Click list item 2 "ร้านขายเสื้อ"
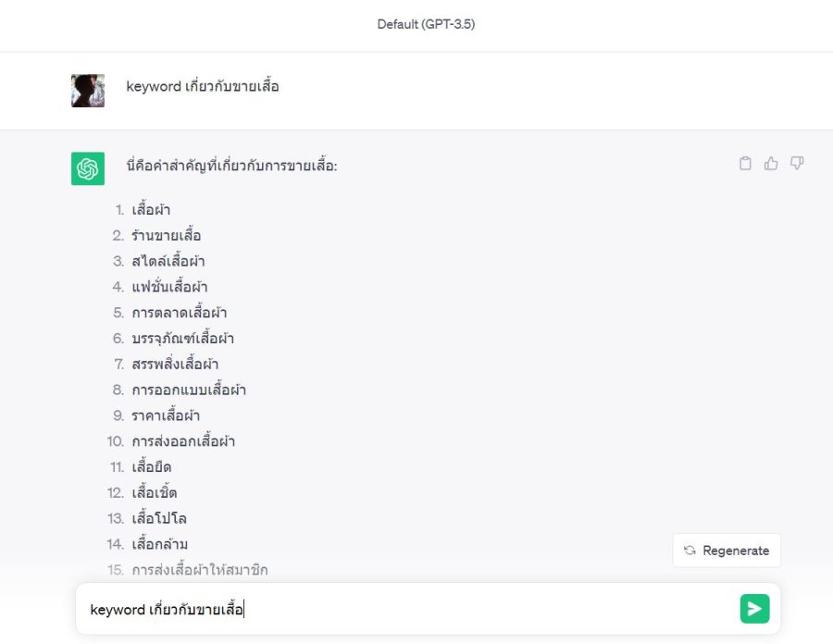Image resolution: width=833 pixels, height=644 pixels. (166, 236)
